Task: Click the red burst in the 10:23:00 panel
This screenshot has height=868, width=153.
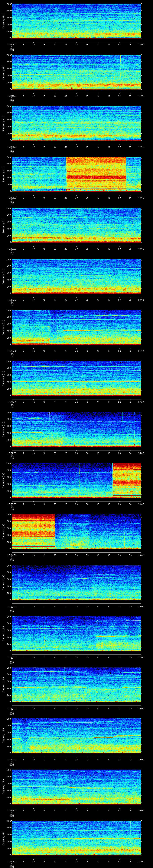Action: [x=127, y=480]
